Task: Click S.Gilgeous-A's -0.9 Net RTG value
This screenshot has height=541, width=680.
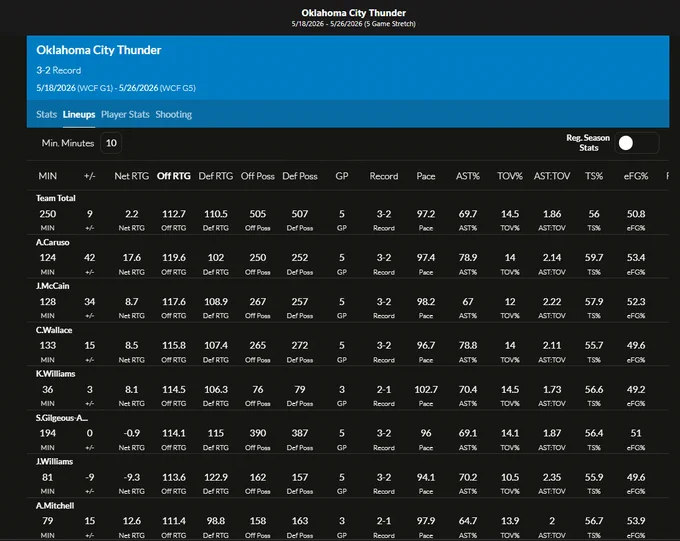Action: point(131,433)
